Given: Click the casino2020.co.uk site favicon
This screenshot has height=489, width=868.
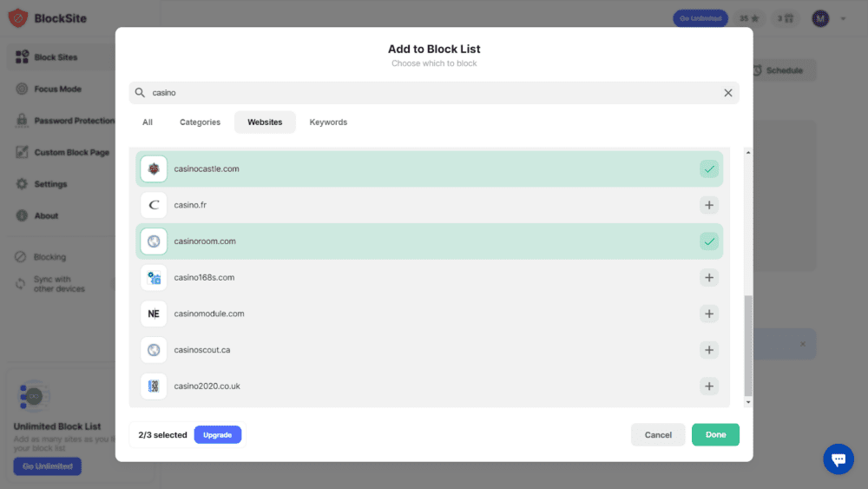Looking at the screenshot, I should pyautogui.click(x=154, y=386).
